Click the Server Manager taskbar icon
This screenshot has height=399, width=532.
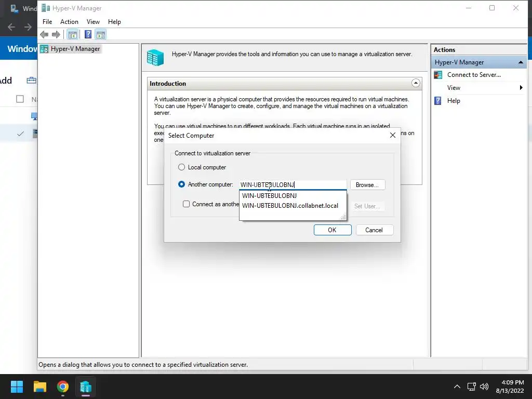tap(86, 387)
